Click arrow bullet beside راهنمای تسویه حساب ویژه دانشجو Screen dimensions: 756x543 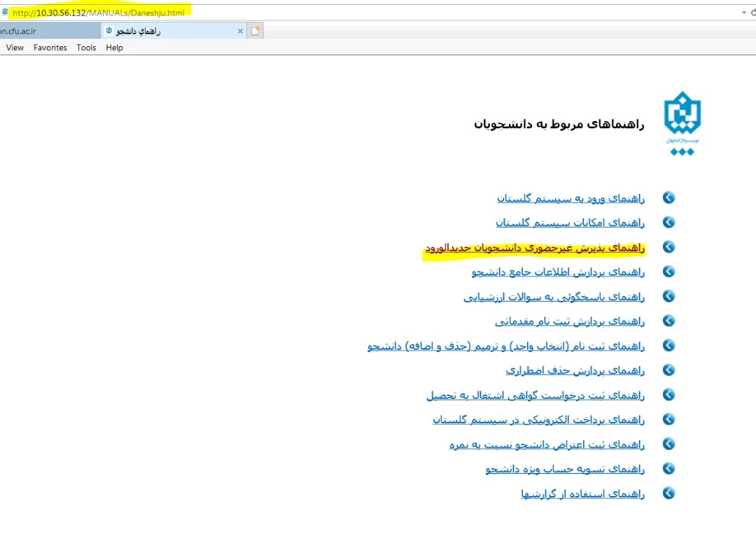tap(668, 469)
